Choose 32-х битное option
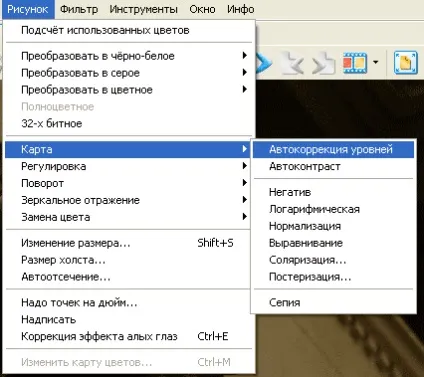 click(128, 124)
